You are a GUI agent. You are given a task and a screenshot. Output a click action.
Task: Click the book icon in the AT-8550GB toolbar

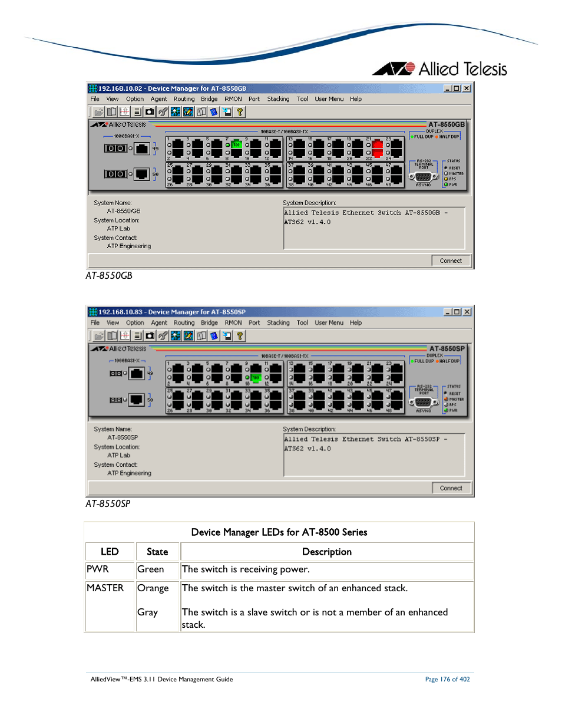coord(111,111)
